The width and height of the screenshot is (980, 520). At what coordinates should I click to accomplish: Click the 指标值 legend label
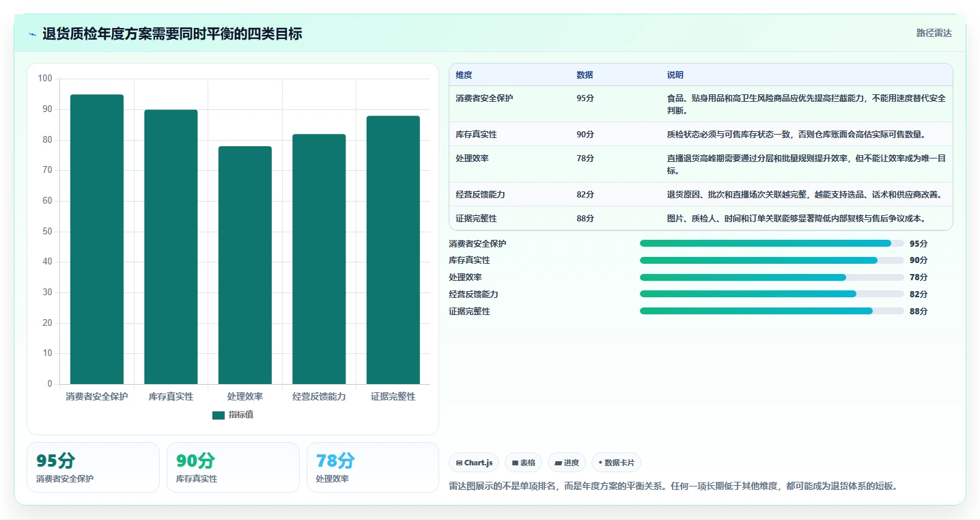tap(241, 415)
